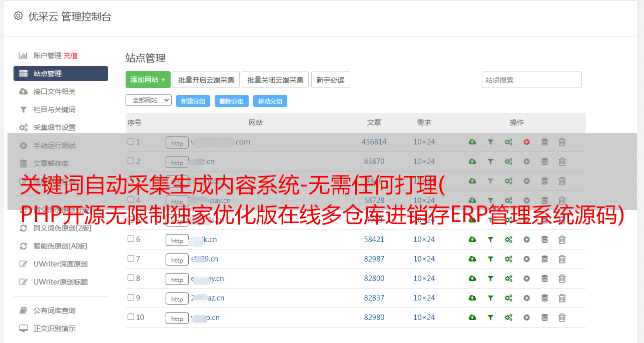Click cloud upload icon in row 1

472,142
